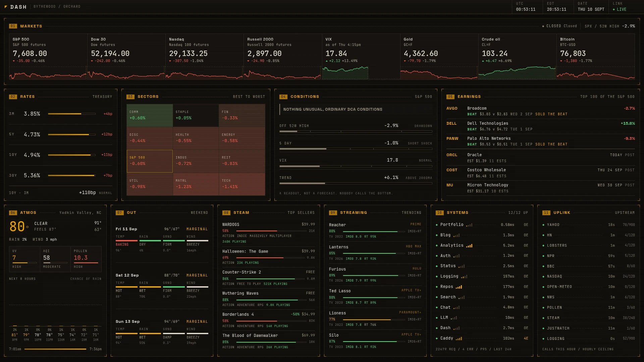Click the NASDAQ uplink row
644x362 pixels.
[x=589, y=277]
